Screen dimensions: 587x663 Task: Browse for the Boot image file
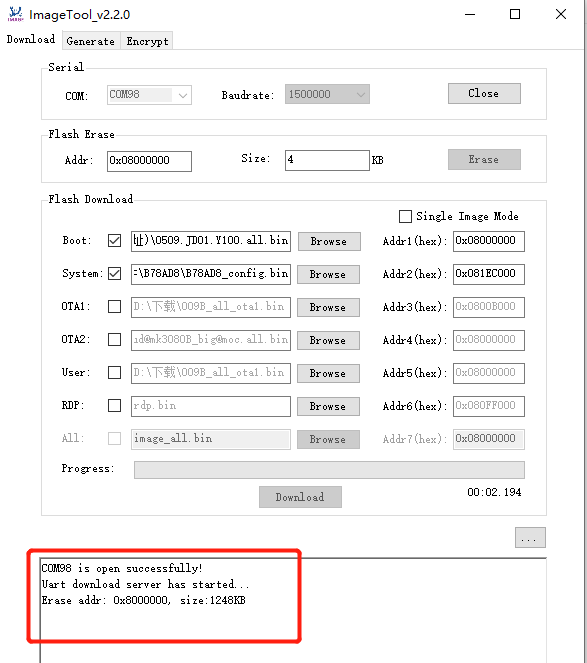[329, 241]
